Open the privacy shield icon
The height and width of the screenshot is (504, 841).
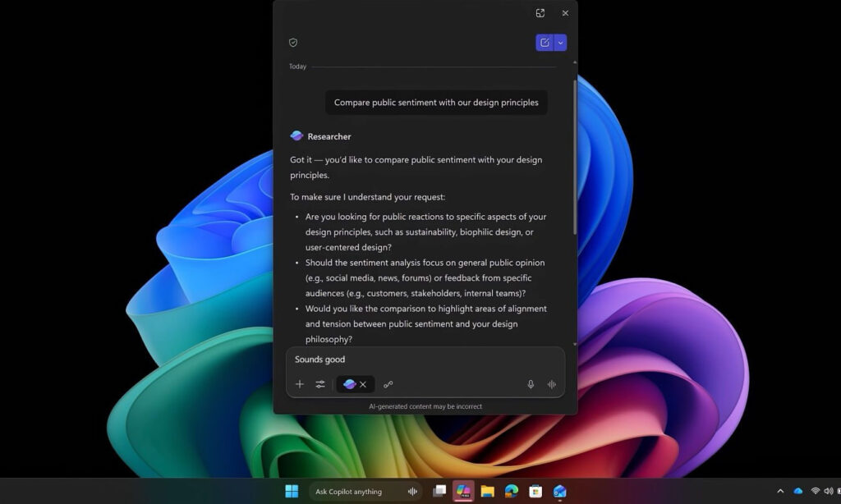coord(293,42)
